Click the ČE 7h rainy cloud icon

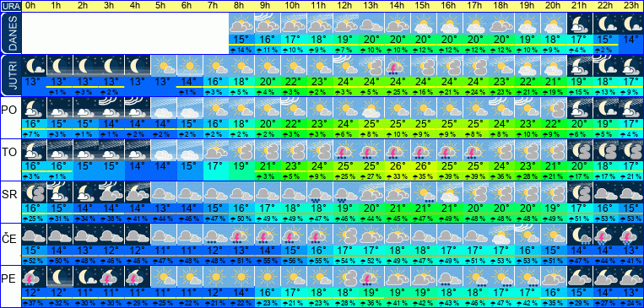click(x=215, y=235)
